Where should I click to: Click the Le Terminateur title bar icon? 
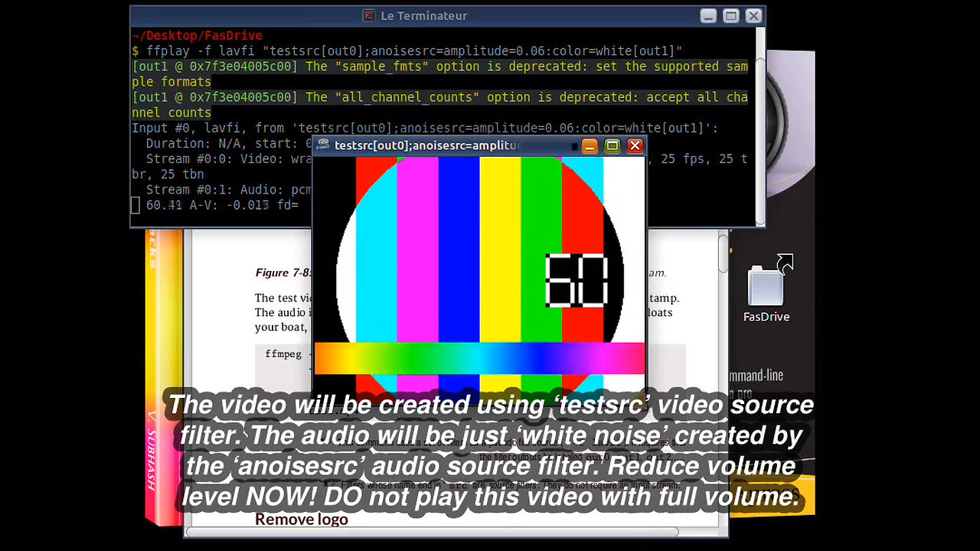pyautogui.click(x=369, y=15)
